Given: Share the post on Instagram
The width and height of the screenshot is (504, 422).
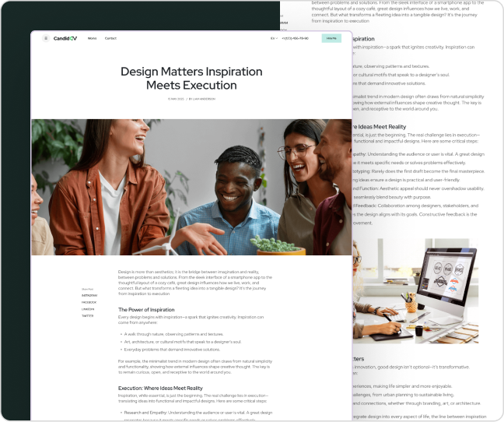Looking at the screenshot, I should click(89, 295).
